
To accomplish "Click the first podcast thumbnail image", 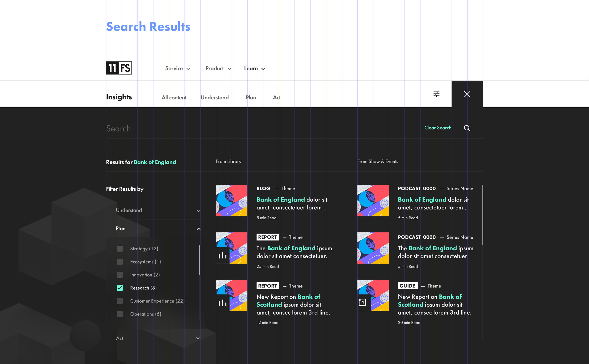I will [373, 200].
